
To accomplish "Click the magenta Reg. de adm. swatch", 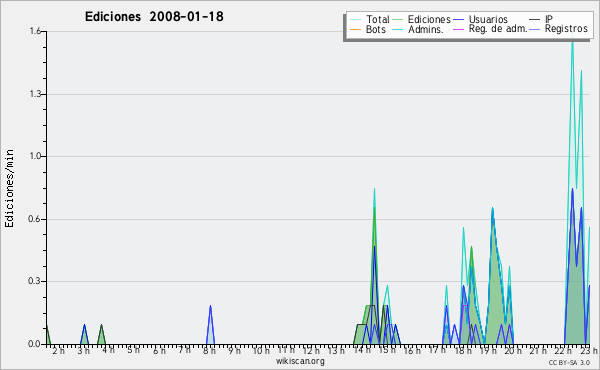I will [458, 29].
